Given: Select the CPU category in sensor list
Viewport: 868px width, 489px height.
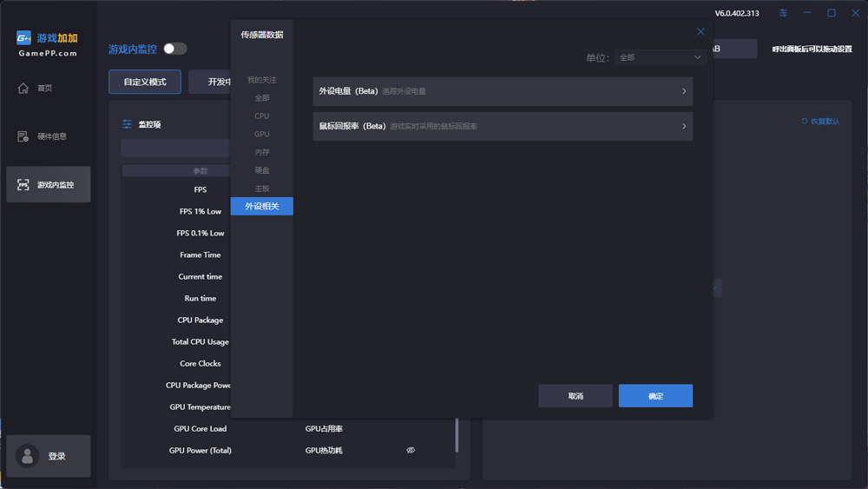Looking at the screenshot, I should (x=261, y=116).
